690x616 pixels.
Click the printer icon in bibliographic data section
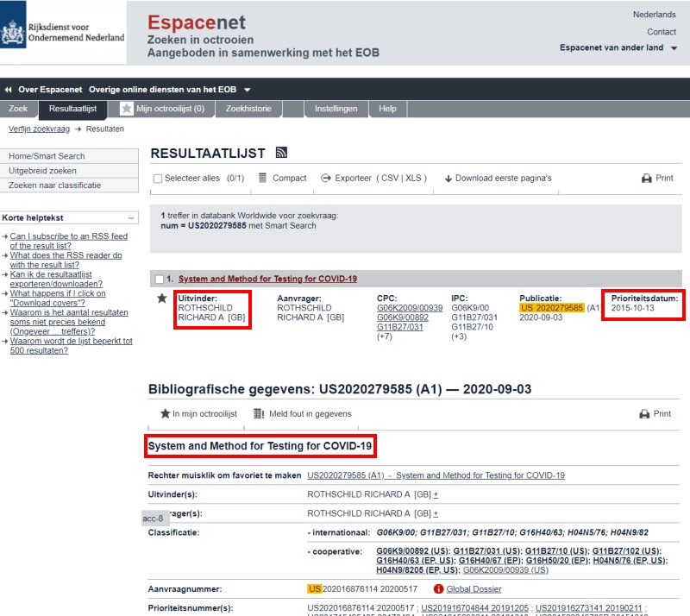644,413
